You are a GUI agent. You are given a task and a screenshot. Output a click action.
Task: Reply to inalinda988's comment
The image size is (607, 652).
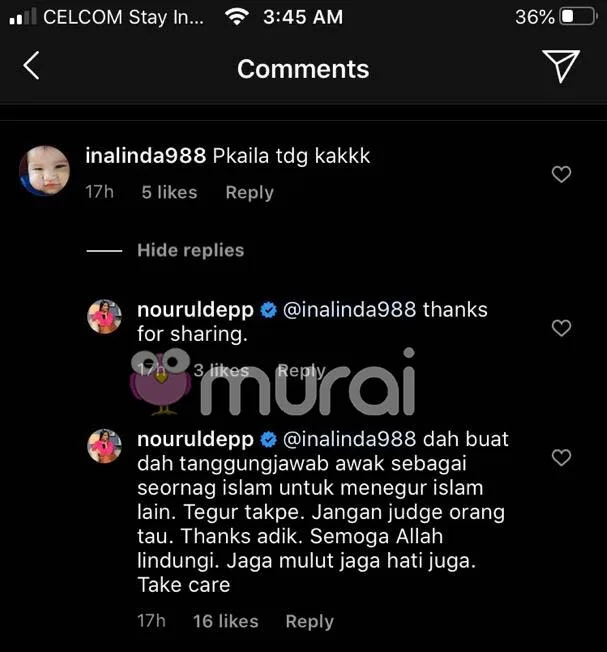tap(249, 193)
